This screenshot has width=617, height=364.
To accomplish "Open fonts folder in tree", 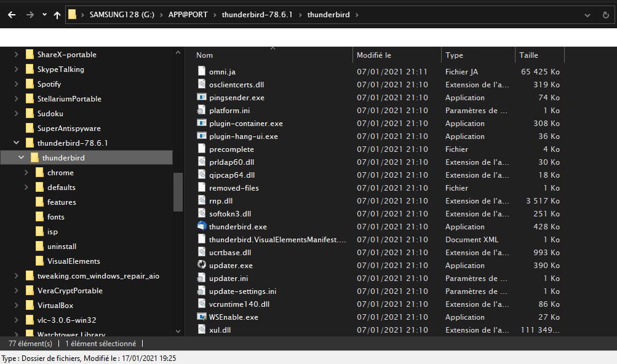I will (55, 217).
